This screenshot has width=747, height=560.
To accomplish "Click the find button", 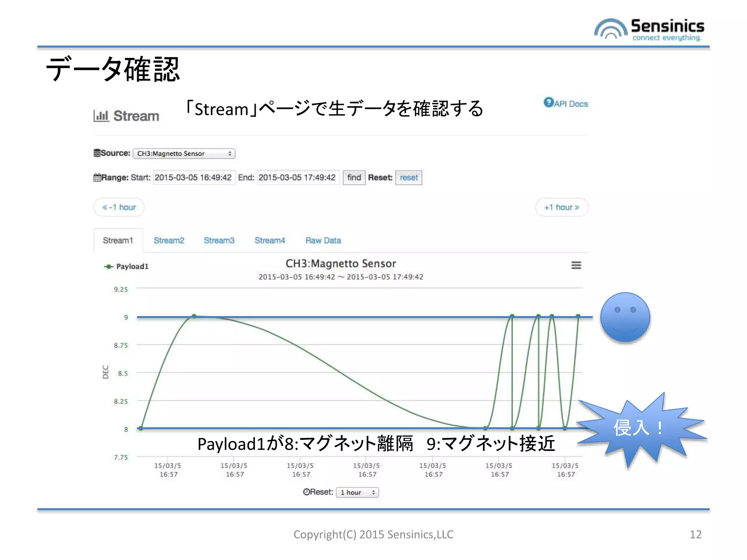I will click(x=354, y=178).
